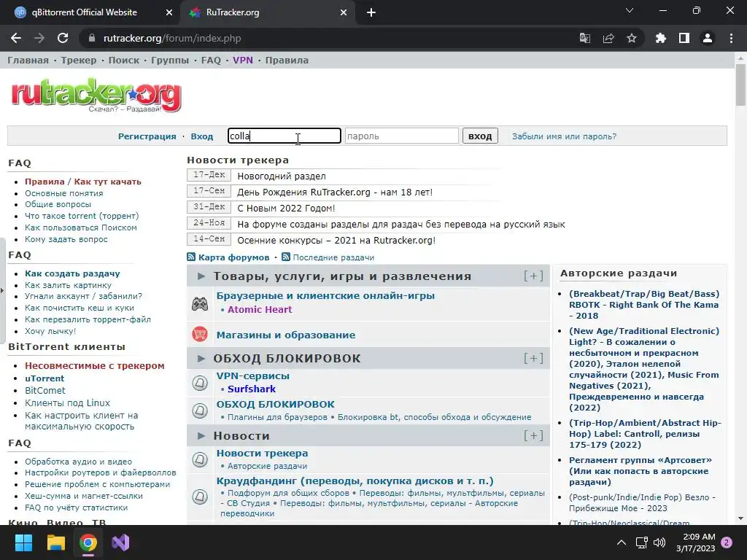Click the пароль password field
The image size is (747, 560).
402,136
